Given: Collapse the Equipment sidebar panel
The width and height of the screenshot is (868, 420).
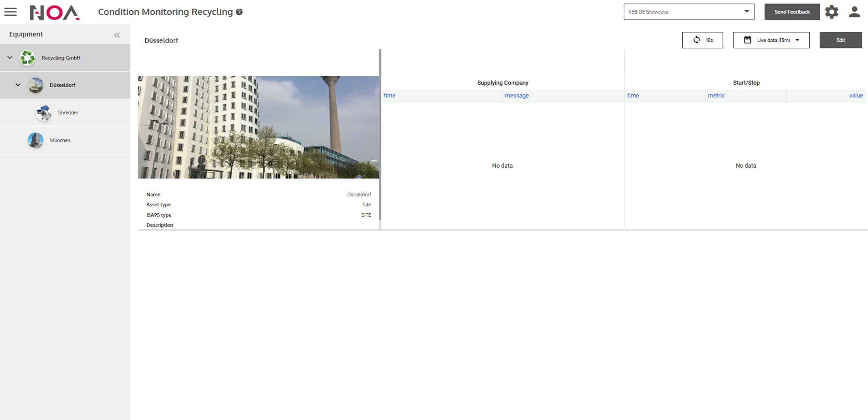Looking at the screenshot, I should (x=117, y=35).
